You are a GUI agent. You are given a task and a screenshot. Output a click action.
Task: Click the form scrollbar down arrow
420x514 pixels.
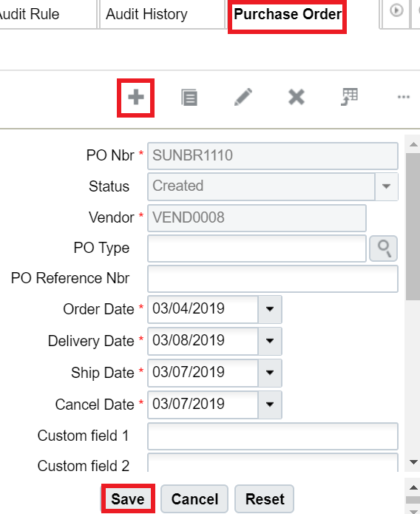pos(413,462)
